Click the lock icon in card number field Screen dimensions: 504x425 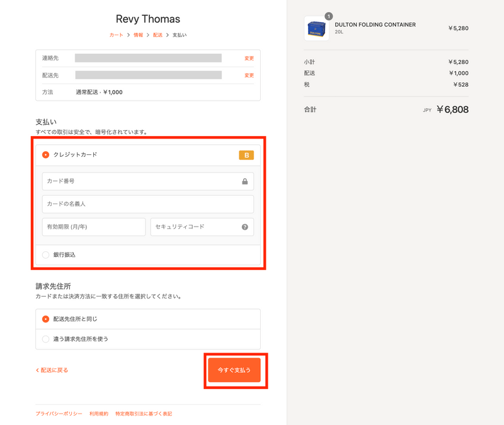[244, 181]
